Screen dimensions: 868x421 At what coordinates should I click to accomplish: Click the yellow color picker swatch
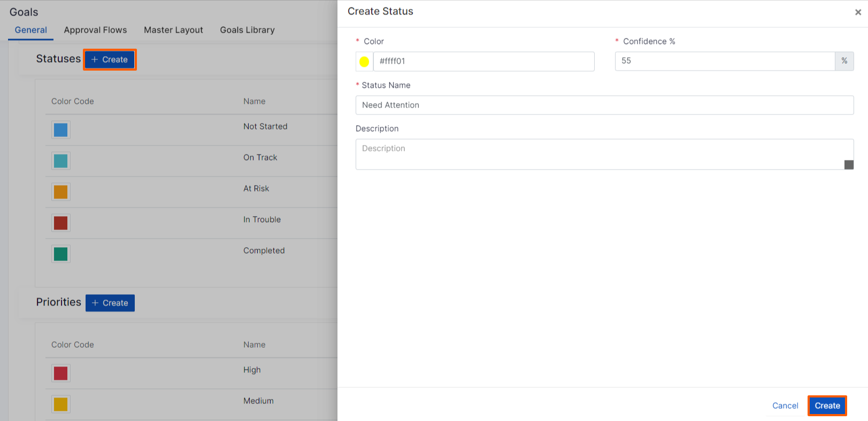[x=364, y=62]
